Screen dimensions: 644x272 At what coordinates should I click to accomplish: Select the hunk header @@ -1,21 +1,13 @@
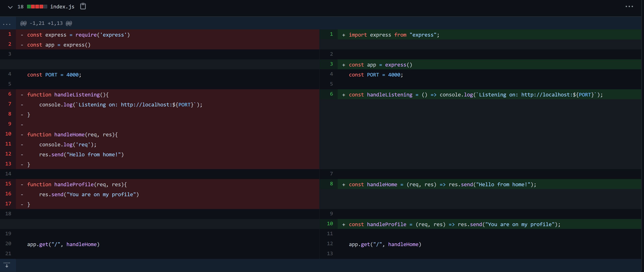tap(46, 23)
